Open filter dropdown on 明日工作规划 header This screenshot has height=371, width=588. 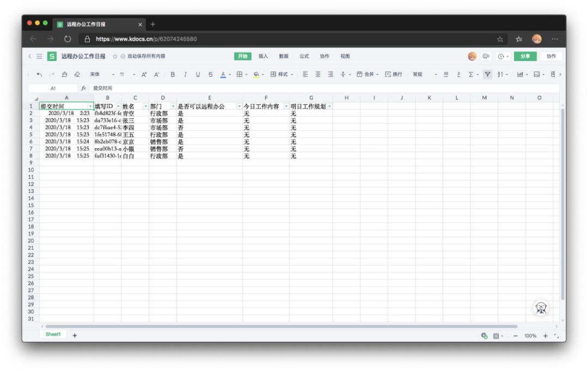coord(329,107)
